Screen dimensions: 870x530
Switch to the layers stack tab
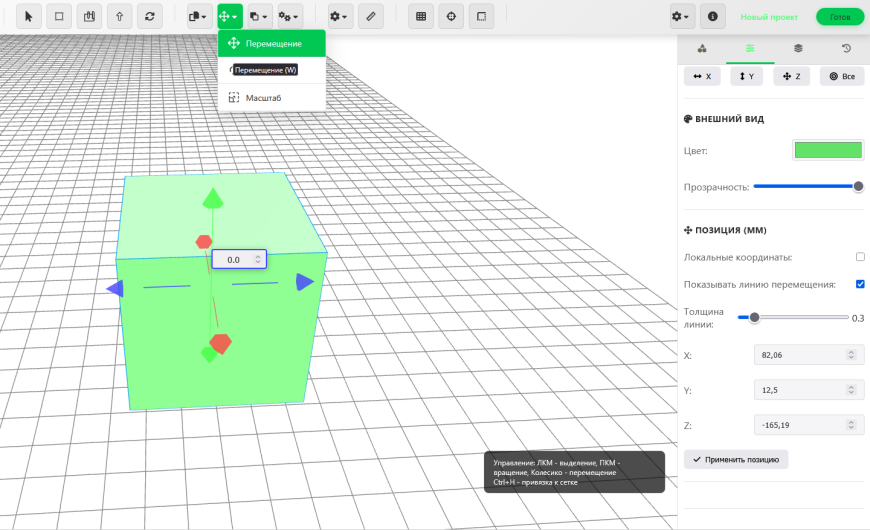click(x=798, y=49)
